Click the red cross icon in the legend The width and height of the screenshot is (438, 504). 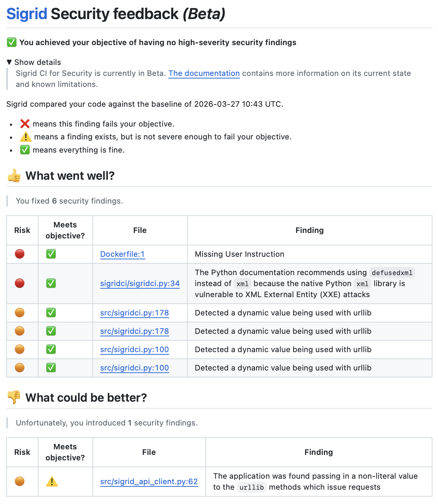point(25,124)
